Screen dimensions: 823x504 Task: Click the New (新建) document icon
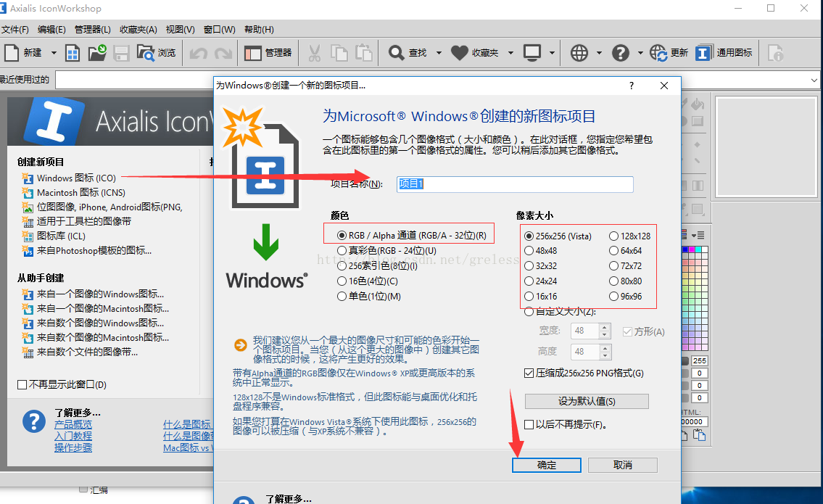click(x=12, y=52)
